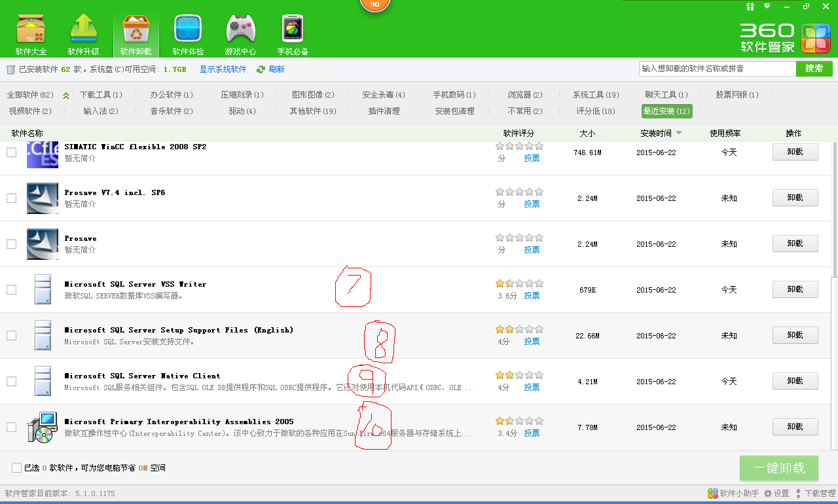This screenshot has width=838, height=504.
Task: Select the 浏览器(2) category
Action: click(x=525, y=95)
